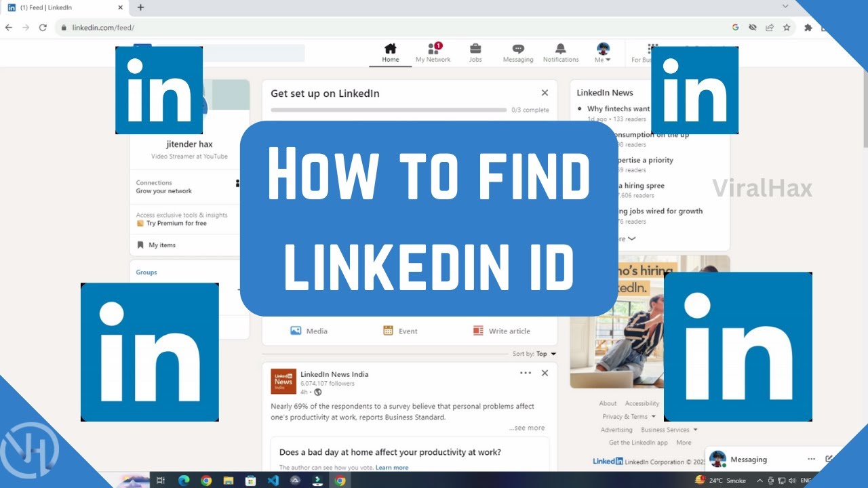This screenshot has height=488, width=868.
Task: Open the Groups link in sidebar
Action: [x=146, y=272]
